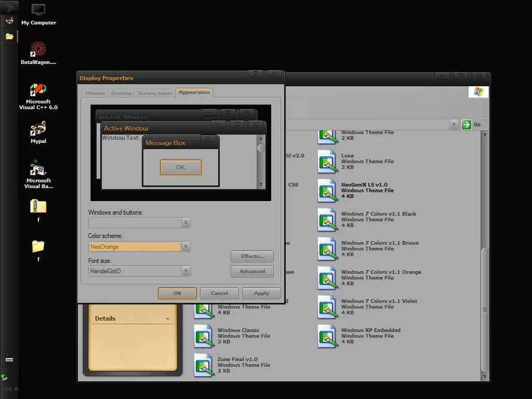532x399 pixels.
Task: Select the Windows XP Embedded theme icon
Action: pos(327,336)
